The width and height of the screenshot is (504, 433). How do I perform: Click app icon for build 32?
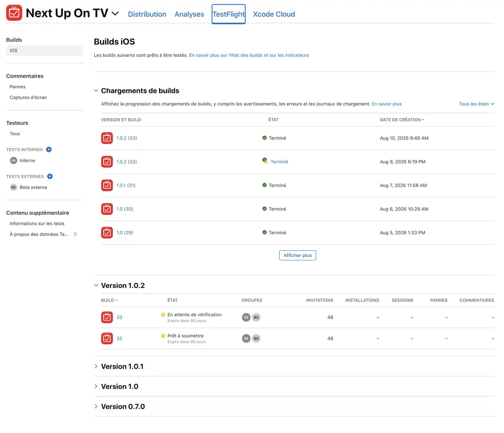[x=107, y=338]
